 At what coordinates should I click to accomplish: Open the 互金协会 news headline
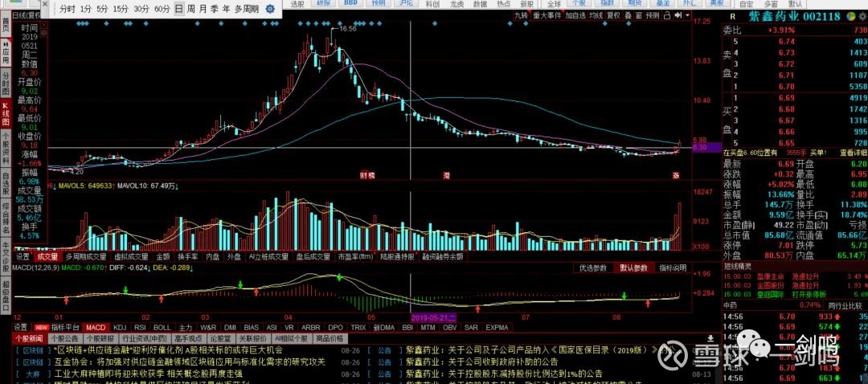pyautogui.click(x=190, y=362)
